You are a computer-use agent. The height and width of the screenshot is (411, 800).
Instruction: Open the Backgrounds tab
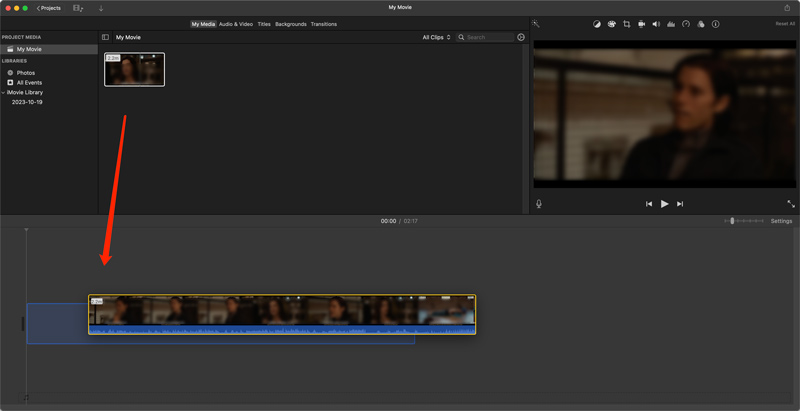point(291,24)
